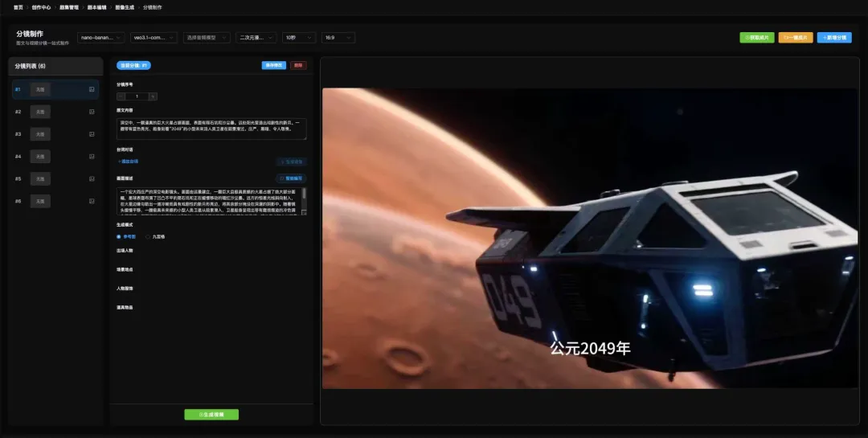Viewport: 868px width, 438px height.
Task: Click the 场景地点 scene location label
Action: click(x=125, y=270)
